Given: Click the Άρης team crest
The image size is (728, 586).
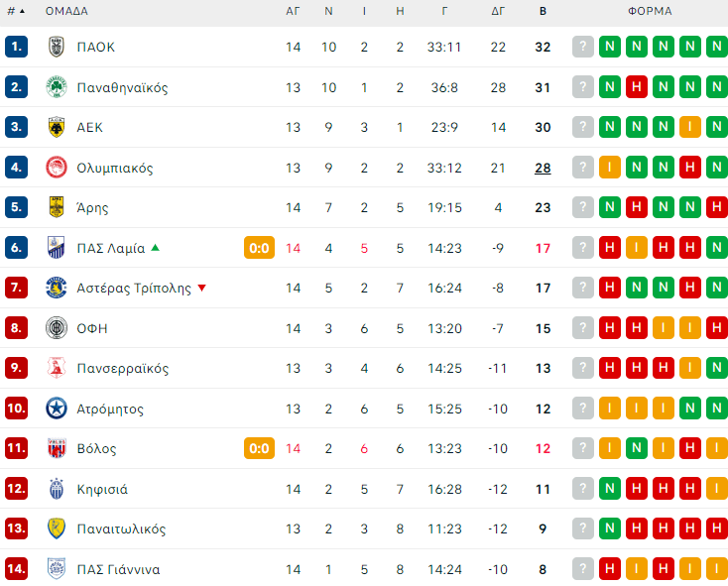Looking at the screenshot, I should pyautogui.click(x=57, y=208).
